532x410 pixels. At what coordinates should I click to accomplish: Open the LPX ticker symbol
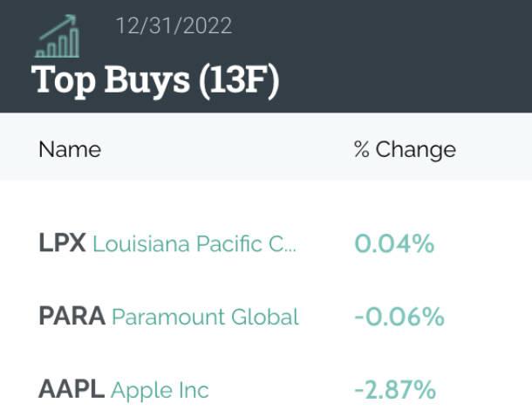[x=62, y=243]
